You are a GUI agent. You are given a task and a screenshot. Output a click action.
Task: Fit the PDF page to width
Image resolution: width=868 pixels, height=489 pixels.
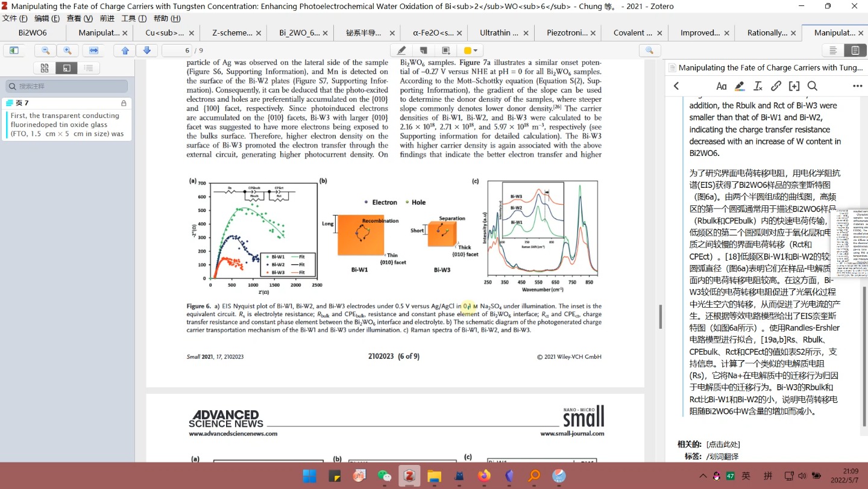[x=94, y=51]
